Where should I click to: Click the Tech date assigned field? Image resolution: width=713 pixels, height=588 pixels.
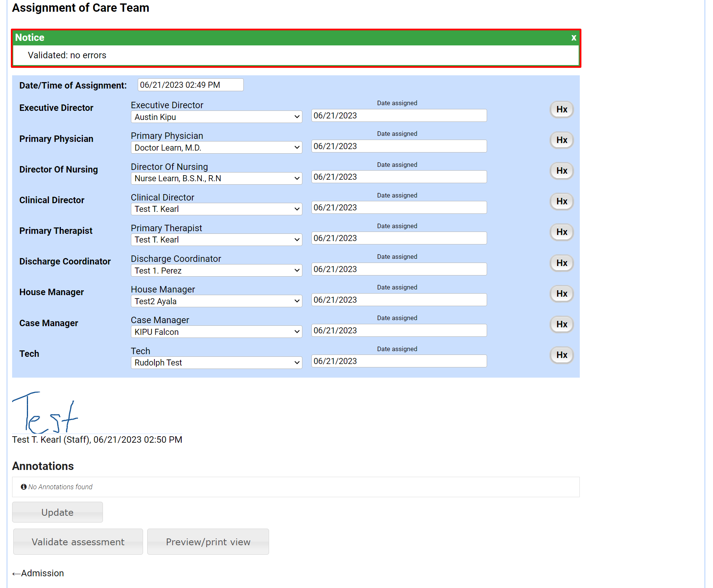click(399, 361)
